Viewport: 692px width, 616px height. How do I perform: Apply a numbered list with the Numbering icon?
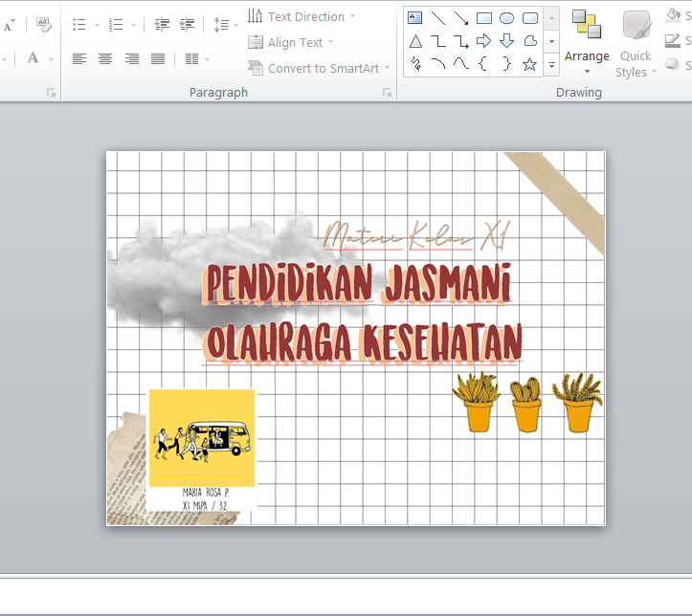point(116,25)
